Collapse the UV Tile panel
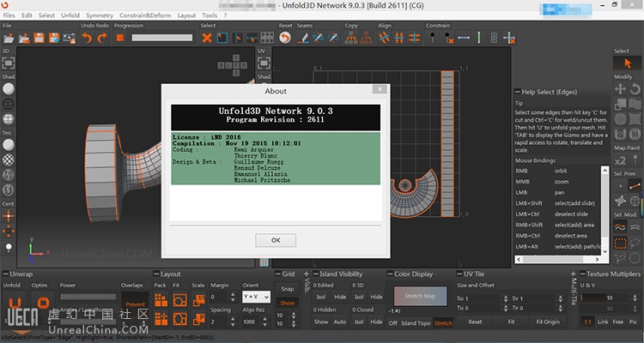Screen dimensions: 644x343 point(459,274)
